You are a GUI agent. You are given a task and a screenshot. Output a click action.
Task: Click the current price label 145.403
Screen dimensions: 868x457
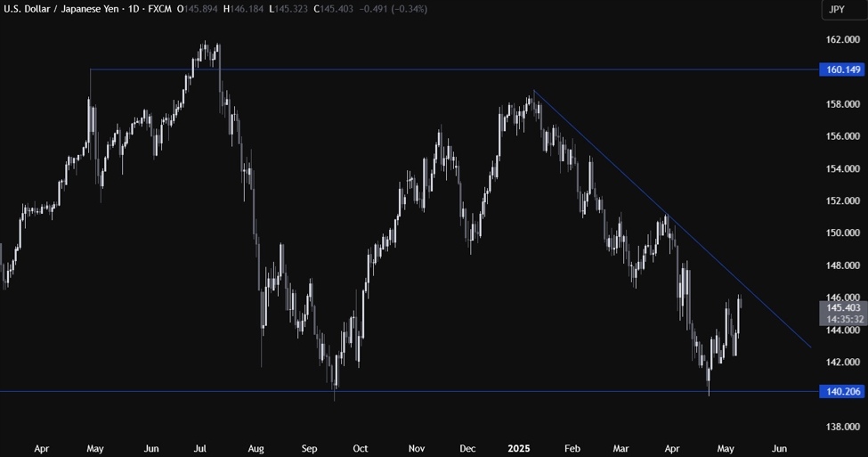(842, 307)
